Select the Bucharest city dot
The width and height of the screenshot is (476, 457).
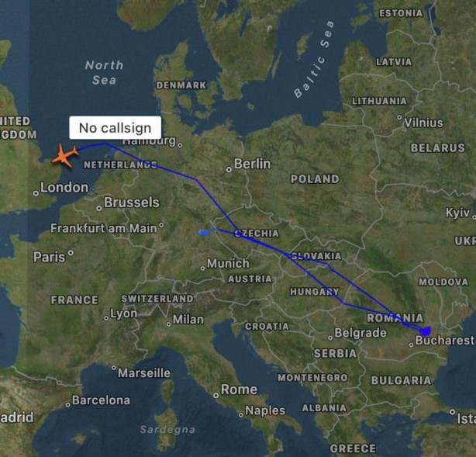tap(411, 345)
